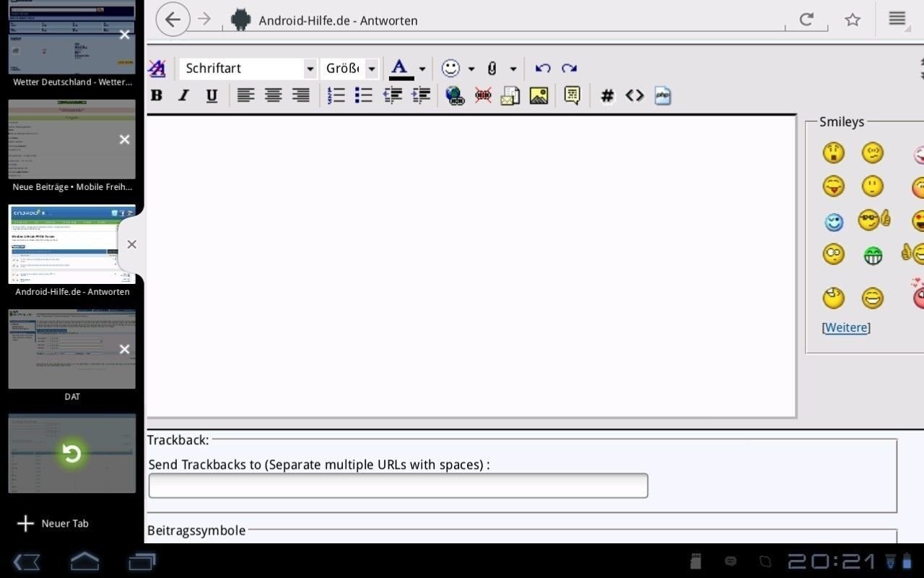Viewport: 924px width, 578px height.
Task: Close the DAT tab
Action: (125, 349)
